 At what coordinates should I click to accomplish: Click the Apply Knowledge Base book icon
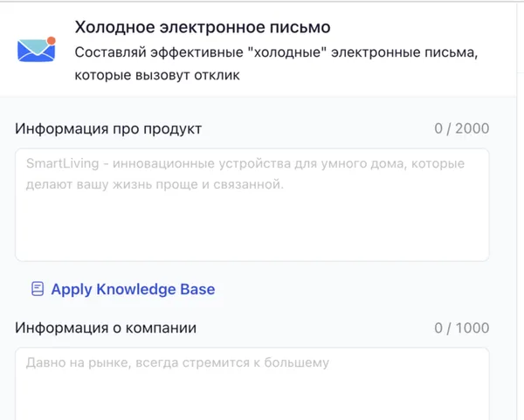coord(38,289)
